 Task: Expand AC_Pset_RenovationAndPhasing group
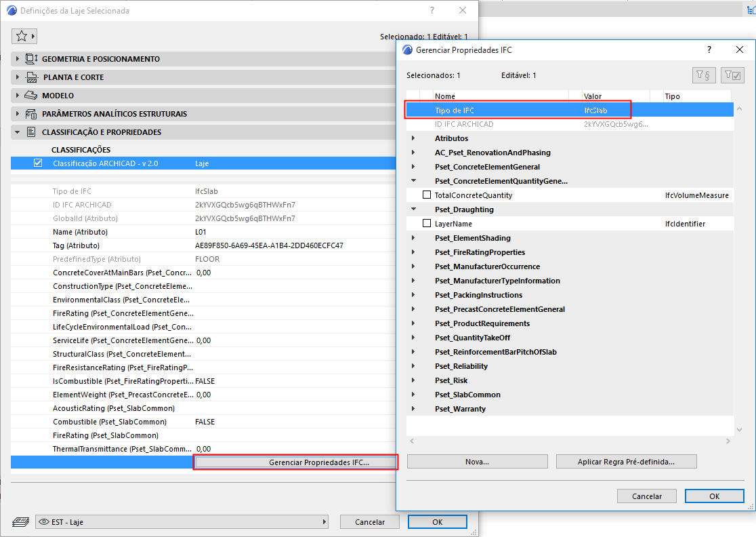413,153
